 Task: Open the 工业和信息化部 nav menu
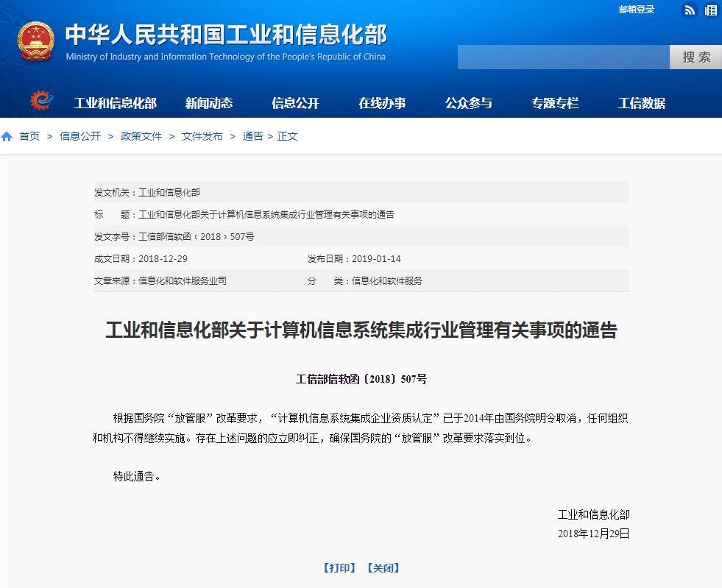pyautogui.click(x=115, y=103)
